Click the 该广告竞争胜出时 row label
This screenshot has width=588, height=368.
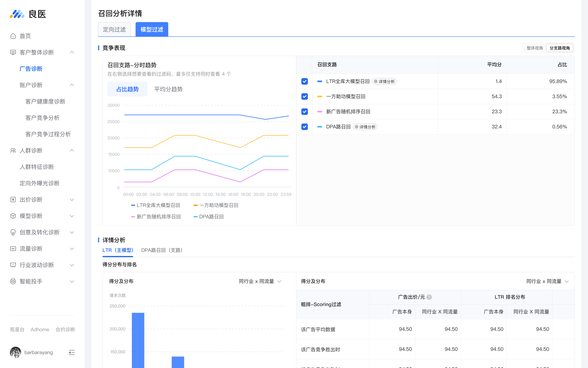pos(321,349)
